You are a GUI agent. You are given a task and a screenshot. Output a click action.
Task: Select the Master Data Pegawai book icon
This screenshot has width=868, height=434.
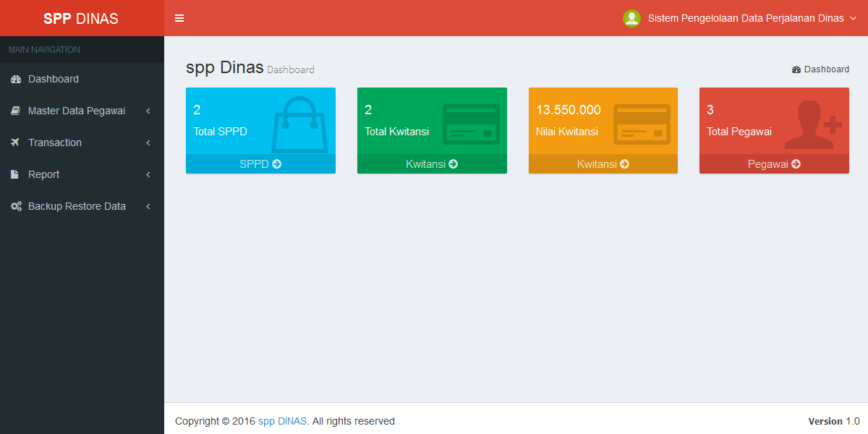[x=15, y=110]
